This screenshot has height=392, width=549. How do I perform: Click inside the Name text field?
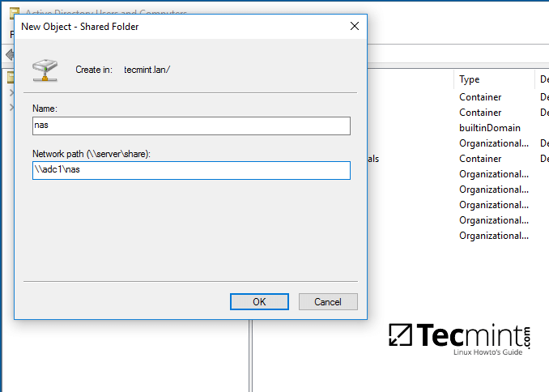click(x=191, y=126)
